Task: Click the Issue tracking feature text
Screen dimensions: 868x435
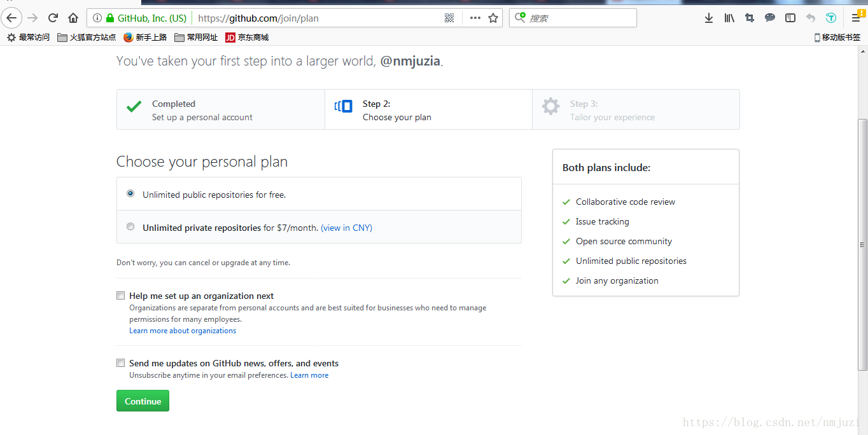Action: tap(603, 221)
